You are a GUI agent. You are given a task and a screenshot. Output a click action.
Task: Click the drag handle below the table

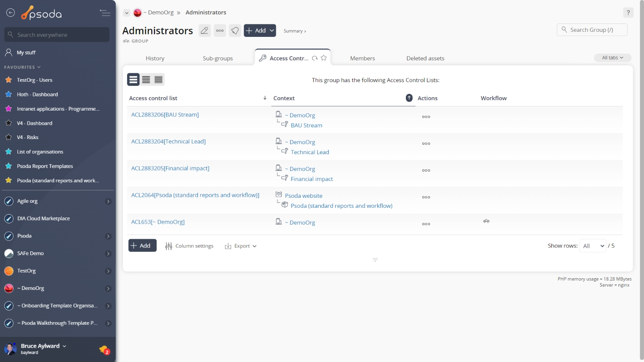(375, 260)
